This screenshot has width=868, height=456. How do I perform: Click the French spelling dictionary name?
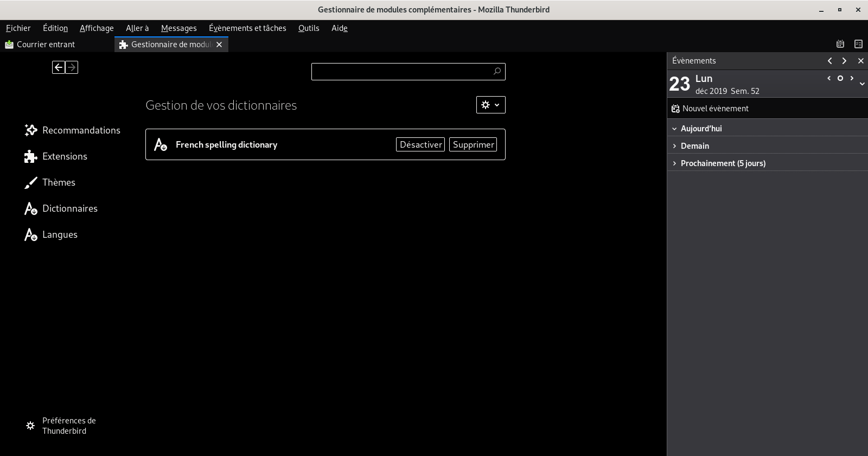point(226,144)
